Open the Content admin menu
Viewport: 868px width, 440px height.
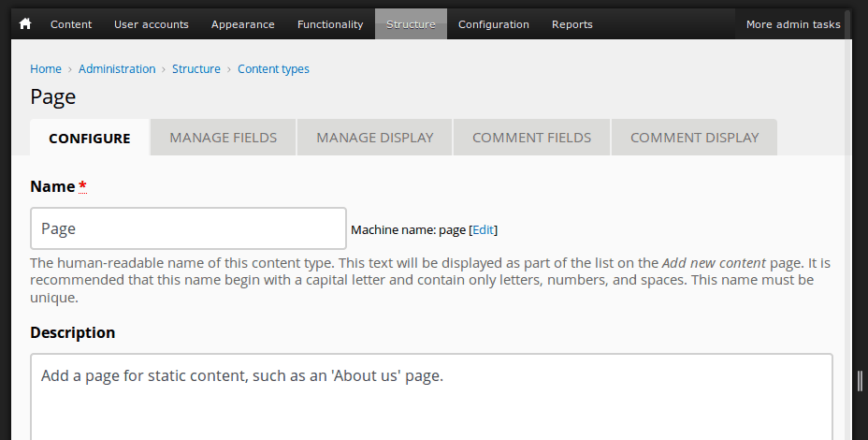[x=71, y=24]
